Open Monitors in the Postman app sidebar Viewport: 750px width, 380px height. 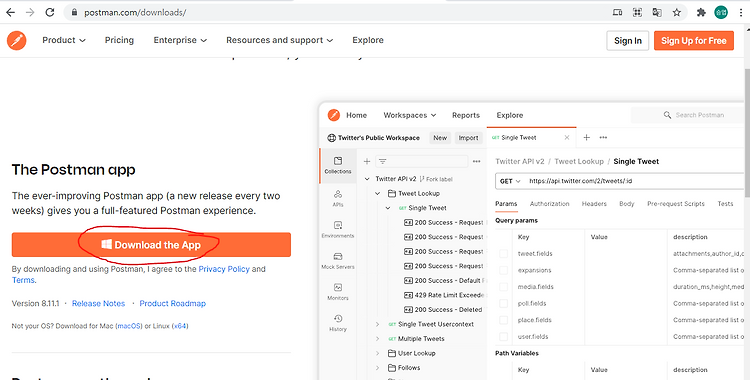tap(338, 291)
